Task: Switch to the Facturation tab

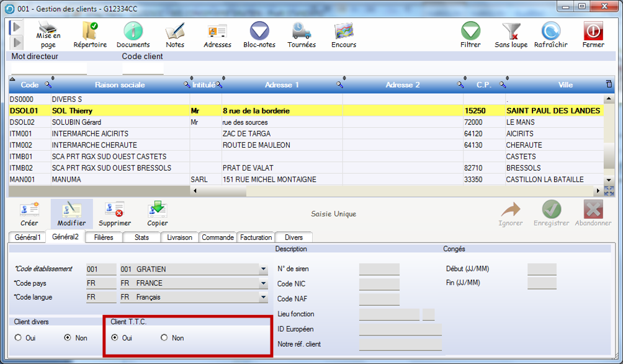Action: point(256,237)
